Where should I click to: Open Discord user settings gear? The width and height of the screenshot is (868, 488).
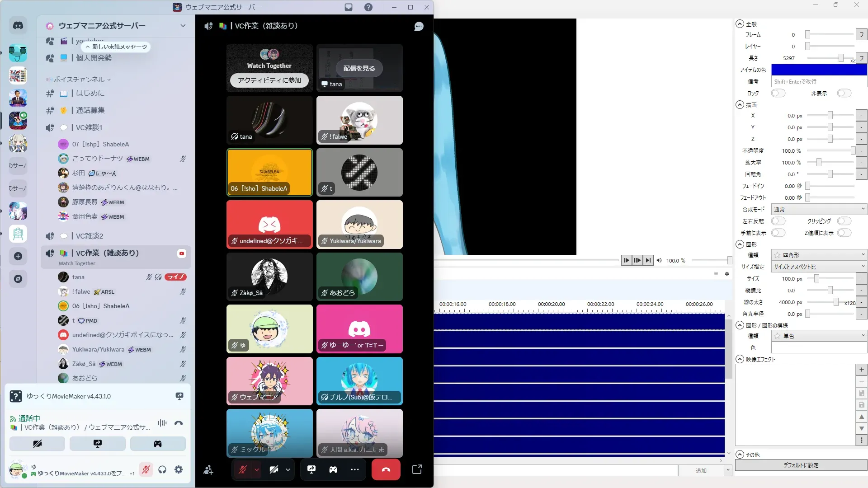tap(179, 470)
